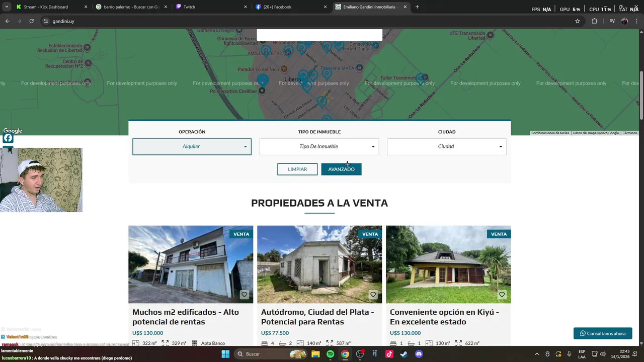Open the tab search dropdown arrow
The image size is (644, 362).
click(x=7, y=7)
